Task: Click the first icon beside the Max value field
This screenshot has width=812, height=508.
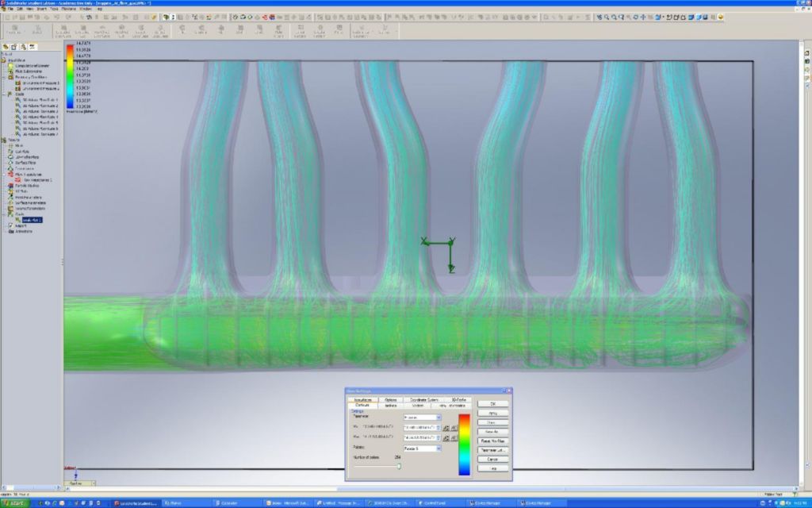Action: (x=447, y=437)
